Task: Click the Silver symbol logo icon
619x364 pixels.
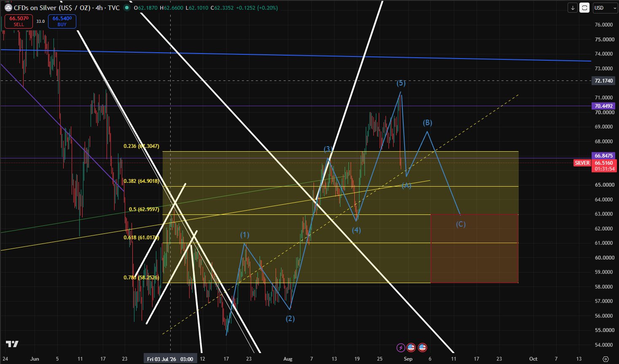Action: click(8, 8)
